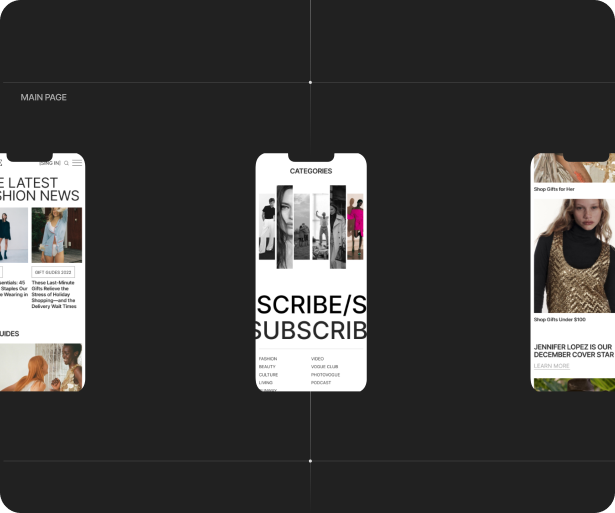The width and height of the screenshot is (615, 513).
Task: Go to Vogue Club link
Action: tap(324, 367)
